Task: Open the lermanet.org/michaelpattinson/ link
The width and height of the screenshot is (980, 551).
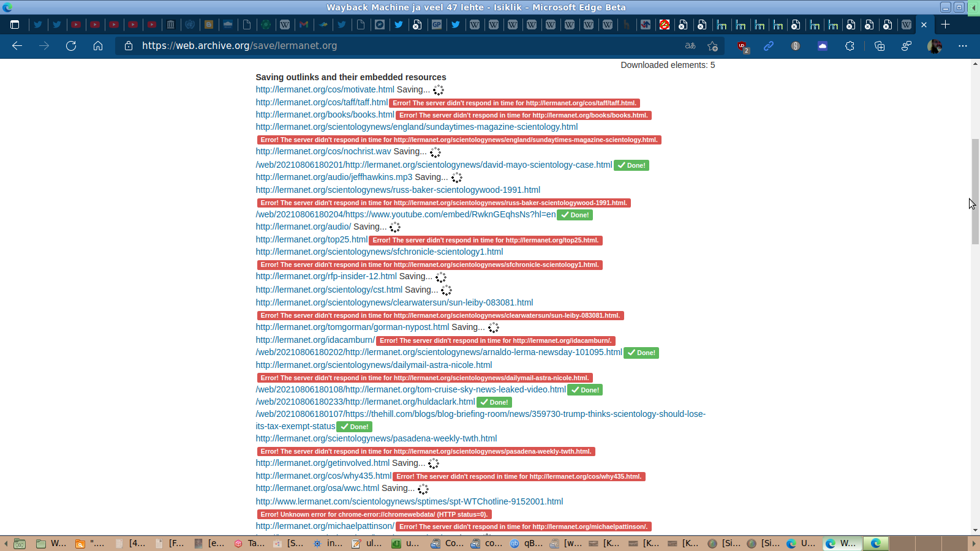Action: pyautogui.click(x=325, y=526)
